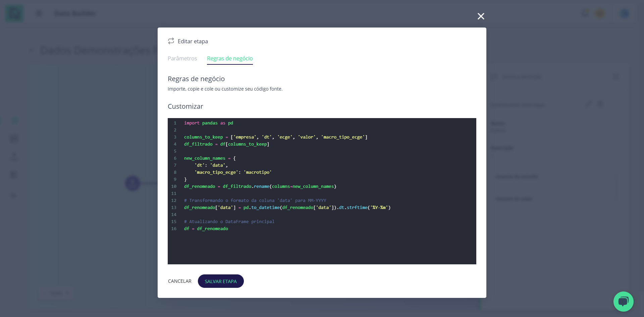Click the line 'df = df_renomeado'
The image size is (644, 317).
pyautogui.click(x=206, y=229)
